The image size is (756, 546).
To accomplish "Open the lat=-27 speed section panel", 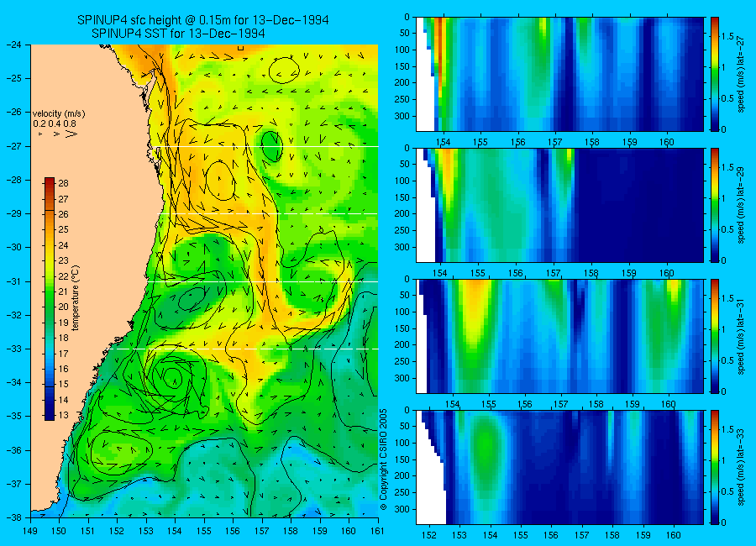I will click(559, 74).
